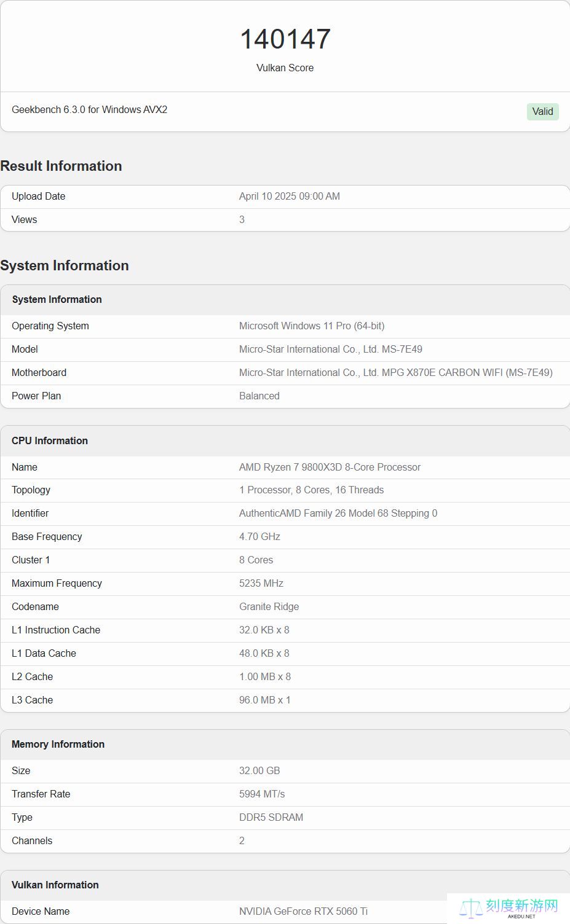Select the Views count value 3

pyautogui.click(x=242, y=220)
